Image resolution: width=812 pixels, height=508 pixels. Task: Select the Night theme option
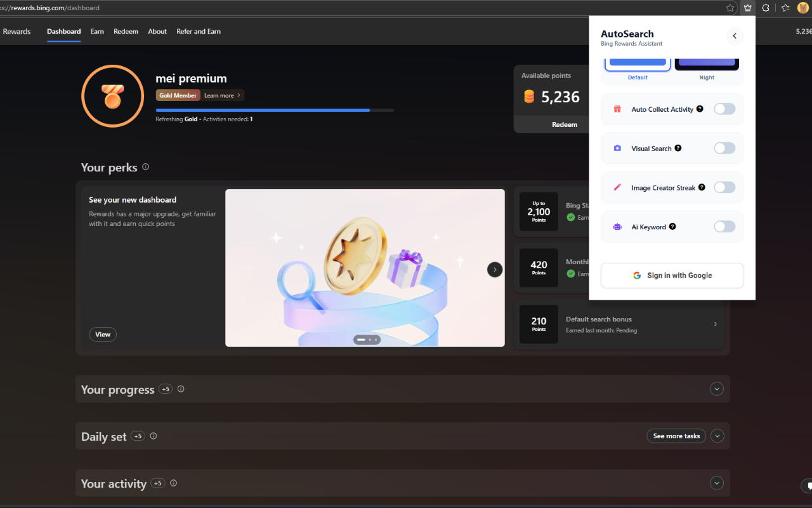[x=707, y=69]
